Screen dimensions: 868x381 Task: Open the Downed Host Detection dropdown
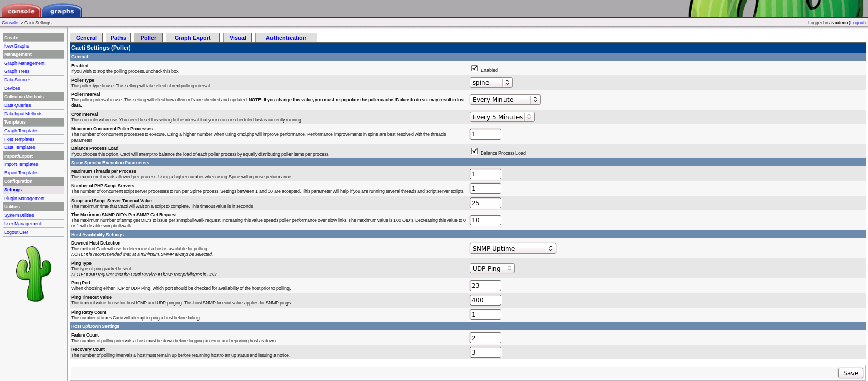click(513, 248)
